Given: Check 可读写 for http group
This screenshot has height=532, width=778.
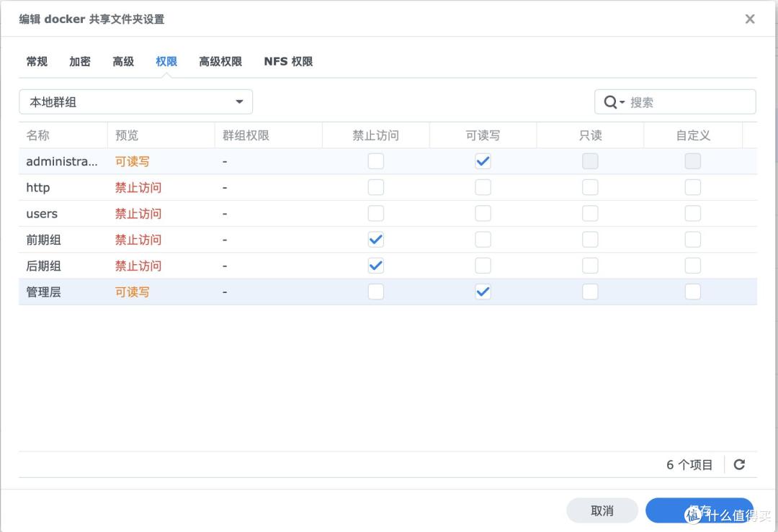Looking at the screenshot, I should [483, 187].
